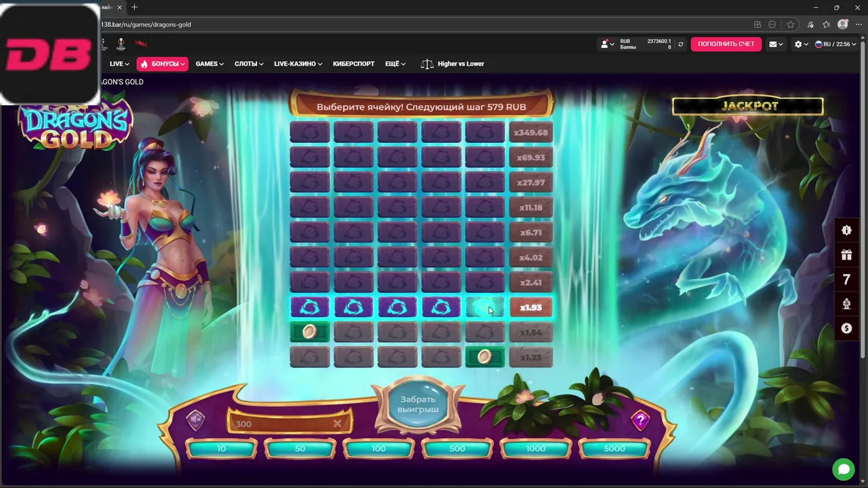Open the messages envelope dropdown
Screen dimensions: 868x488
coord(776,44)
